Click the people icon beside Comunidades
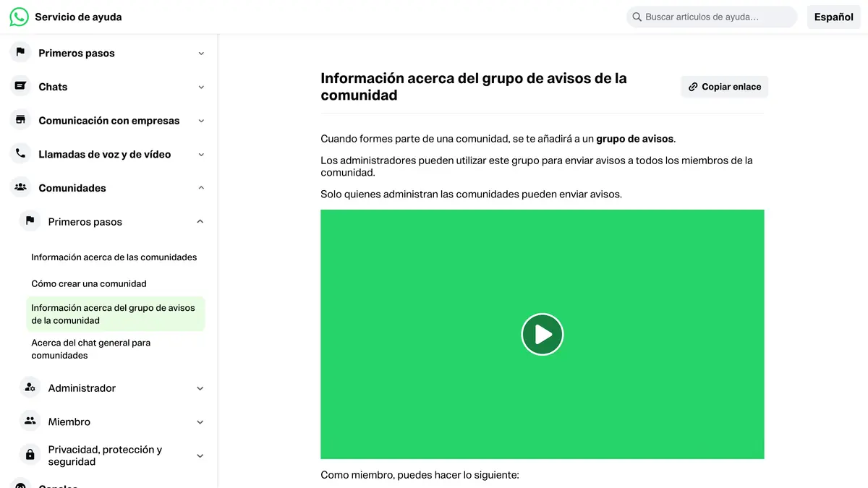 point(20,187)
